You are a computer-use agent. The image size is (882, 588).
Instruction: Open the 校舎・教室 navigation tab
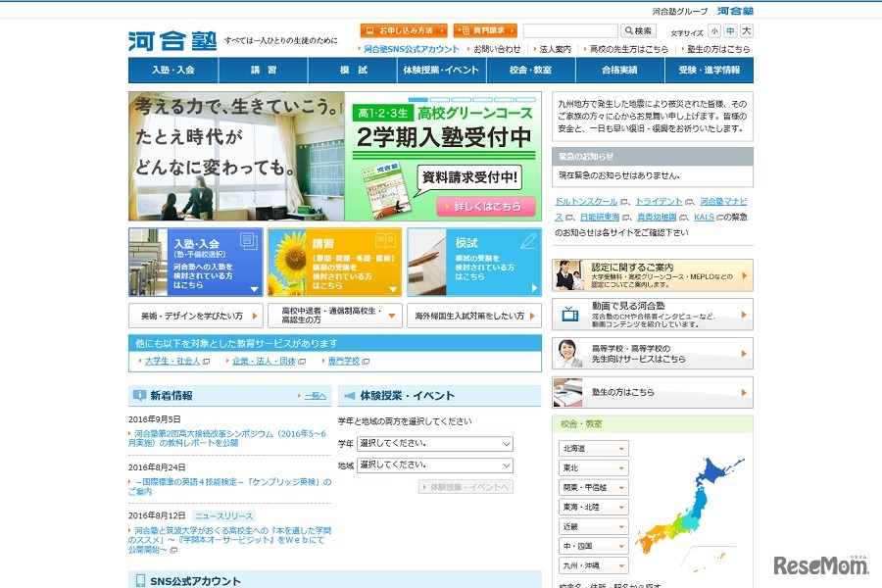(531, 70)
